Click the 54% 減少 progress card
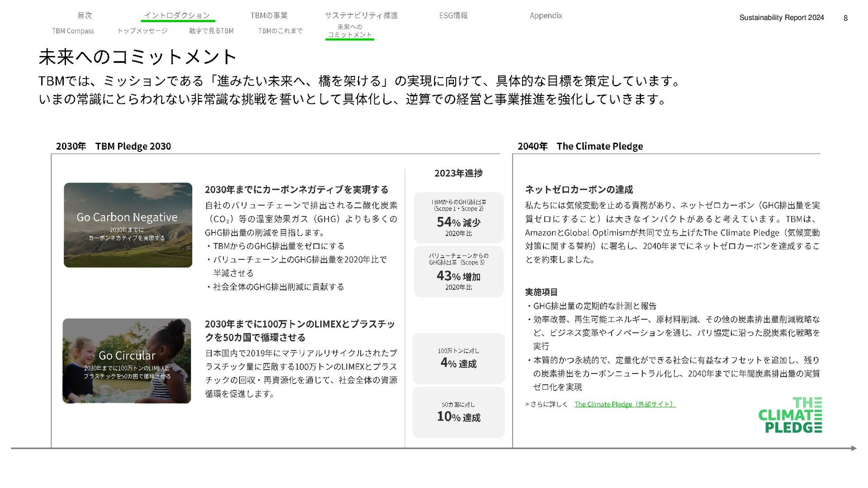The image size is (868, 488). [458, 218]
